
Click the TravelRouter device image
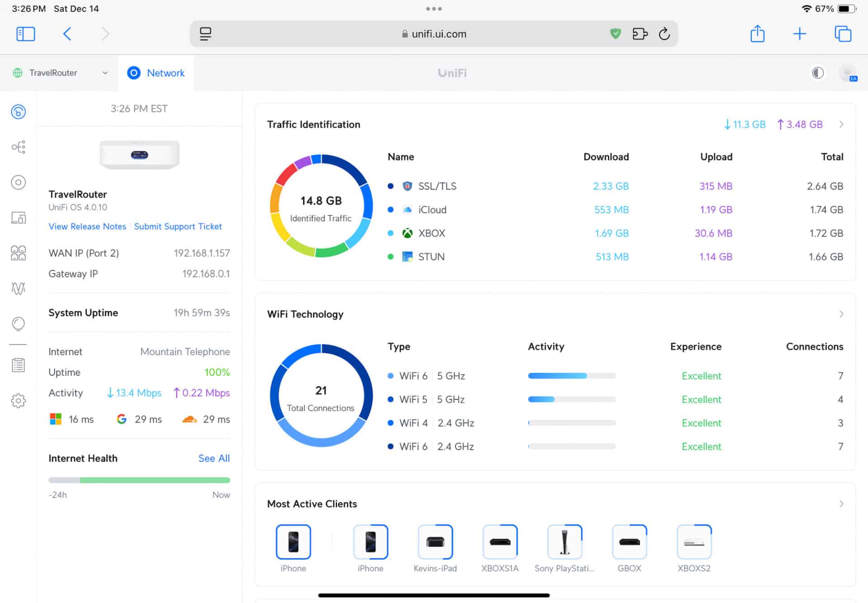pyautogui.click(x=139, y=155)
